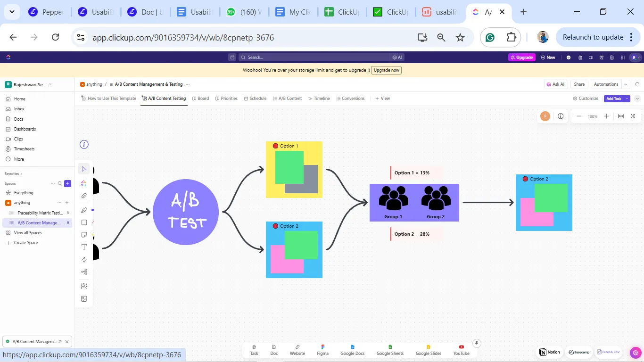Select the pointer select tool

tap(84, 169)
